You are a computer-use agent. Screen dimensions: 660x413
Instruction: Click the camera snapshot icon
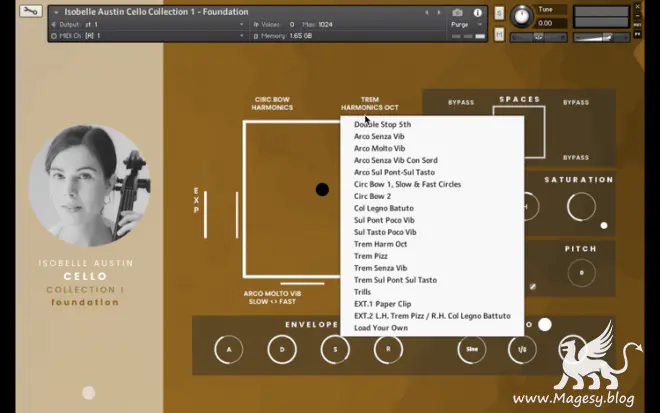458,13
